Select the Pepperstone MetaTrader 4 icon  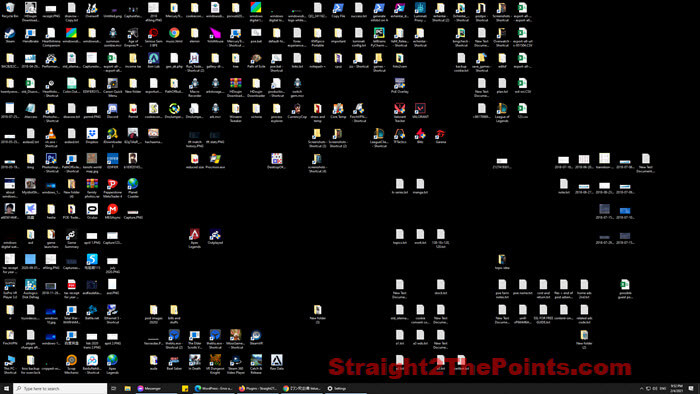[x=112, y=188]
